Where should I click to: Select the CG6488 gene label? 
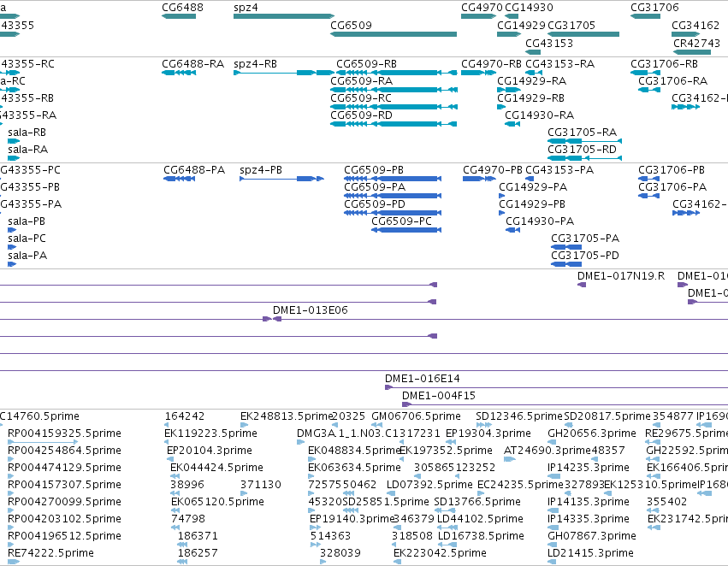pyautogui.click(x=182, y=8)
